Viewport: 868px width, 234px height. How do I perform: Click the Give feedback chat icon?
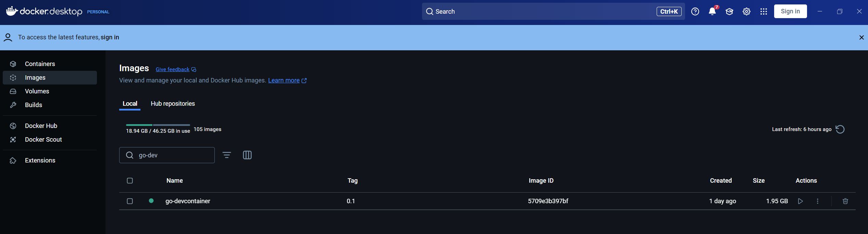click(x=194, y=70)
